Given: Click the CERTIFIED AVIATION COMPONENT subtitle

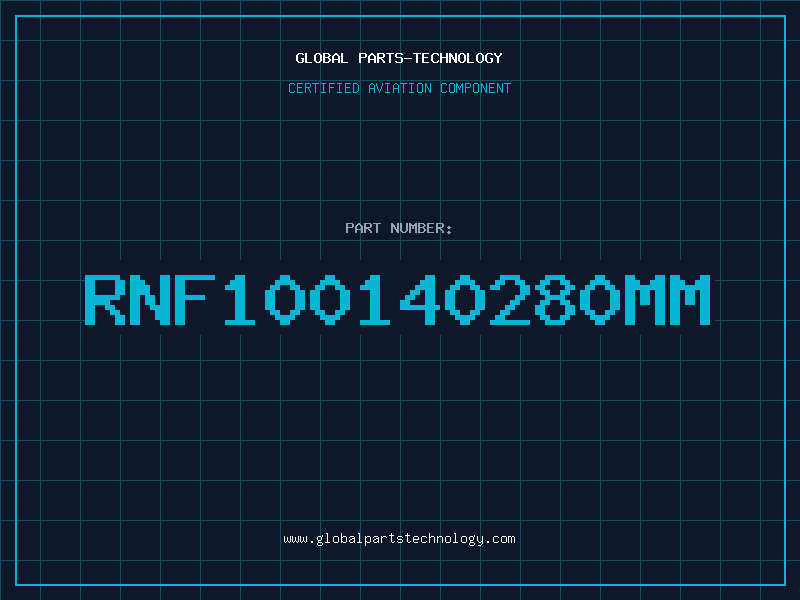Looking at the screenshot, I should click(x=399, y=88).
